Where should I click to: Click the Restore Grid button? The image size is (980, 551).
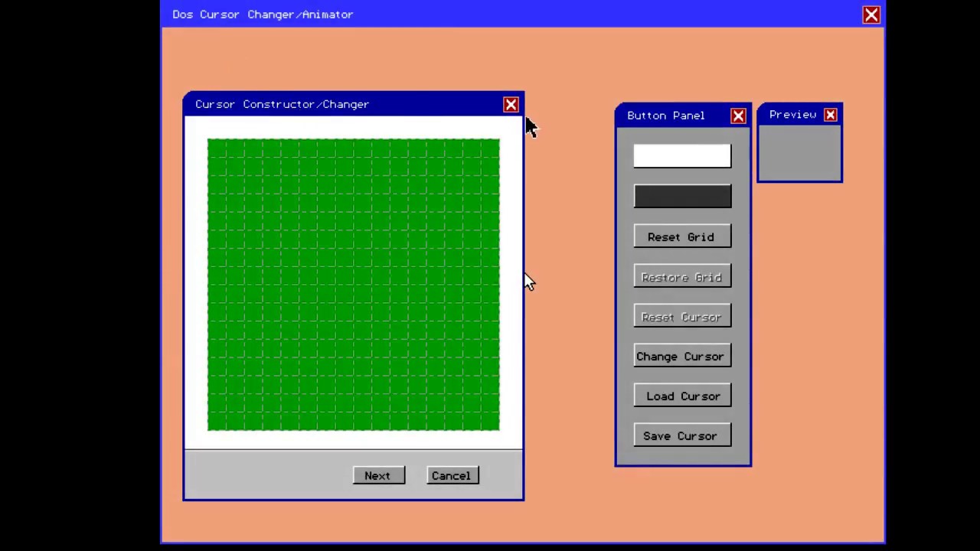click(682, 277)
